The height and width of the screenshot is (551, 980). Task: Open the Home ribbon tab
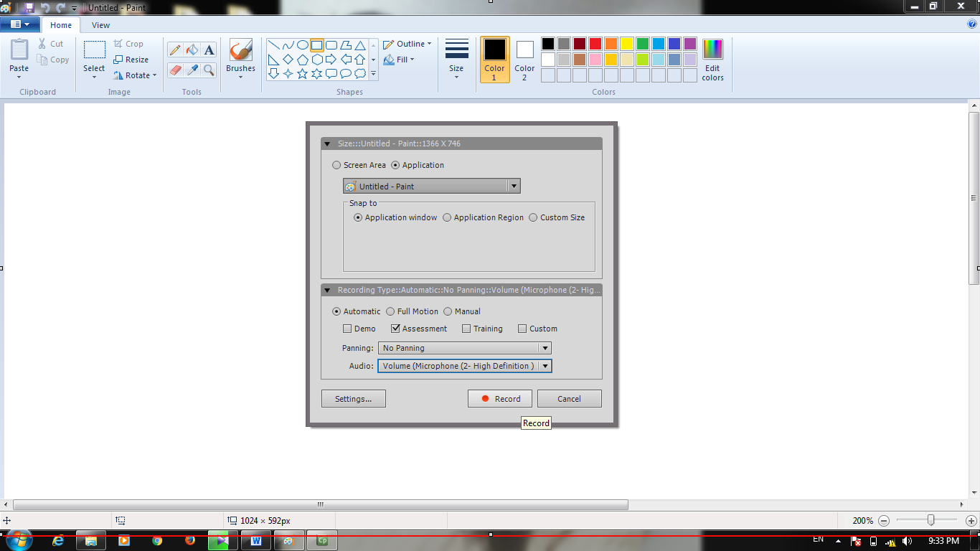tap(61, 25)
